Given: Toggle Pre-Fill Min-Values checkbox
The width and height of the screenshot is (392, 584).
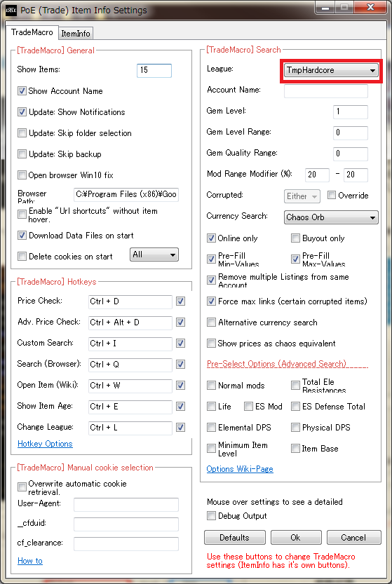Looking at the screenshot, I should point(211,259).
